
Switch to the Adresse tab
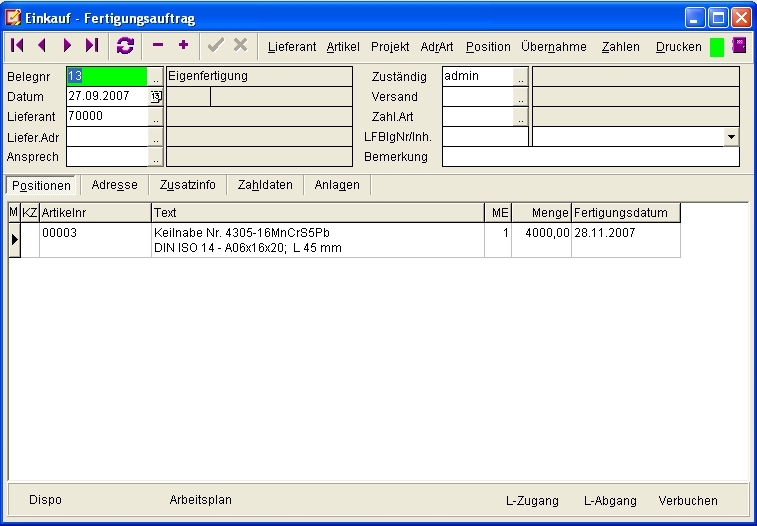click(x=114, y=185)
